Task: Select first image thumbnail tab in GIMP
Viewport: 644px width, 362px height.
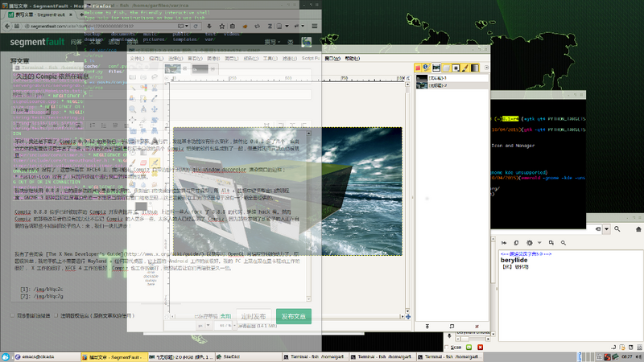Action: (x=173, y=68)
